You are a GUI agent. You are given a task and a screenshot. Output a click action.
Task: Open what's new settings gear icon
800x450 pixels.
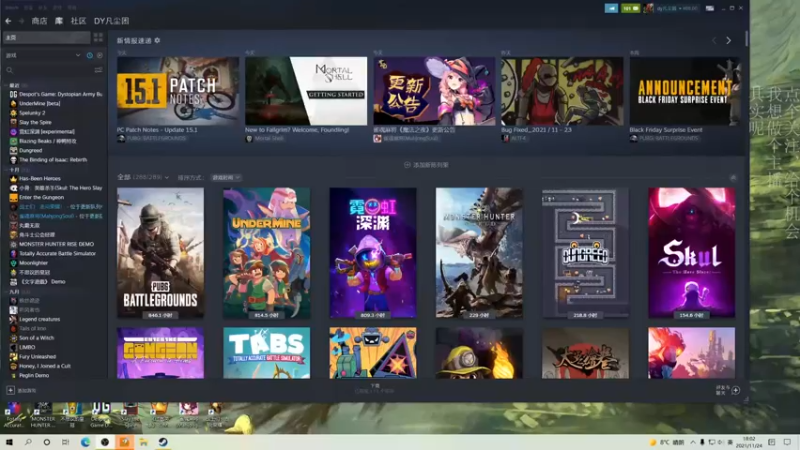(x=157, y=40)
